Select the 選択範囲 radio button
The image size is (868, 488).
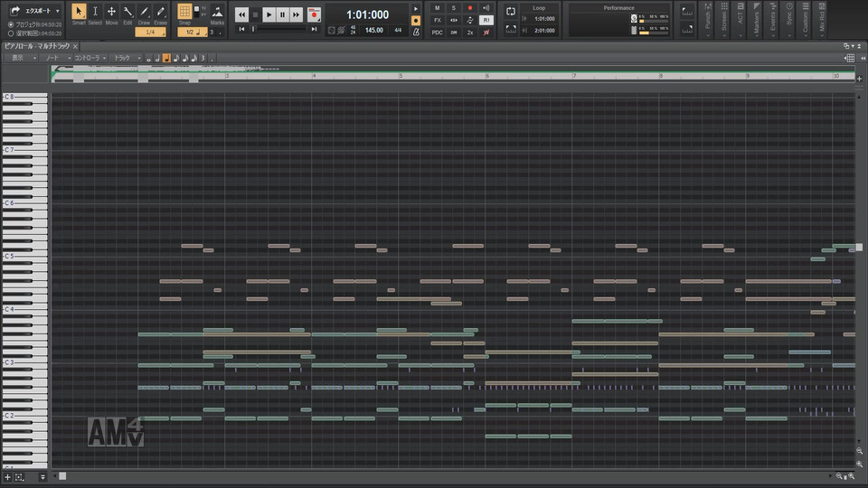11,33
